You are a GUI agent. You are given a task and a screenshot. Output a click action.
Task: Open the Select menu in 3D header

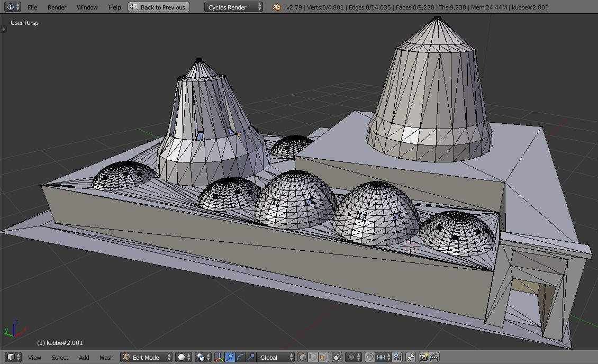(x=60, y=358)
